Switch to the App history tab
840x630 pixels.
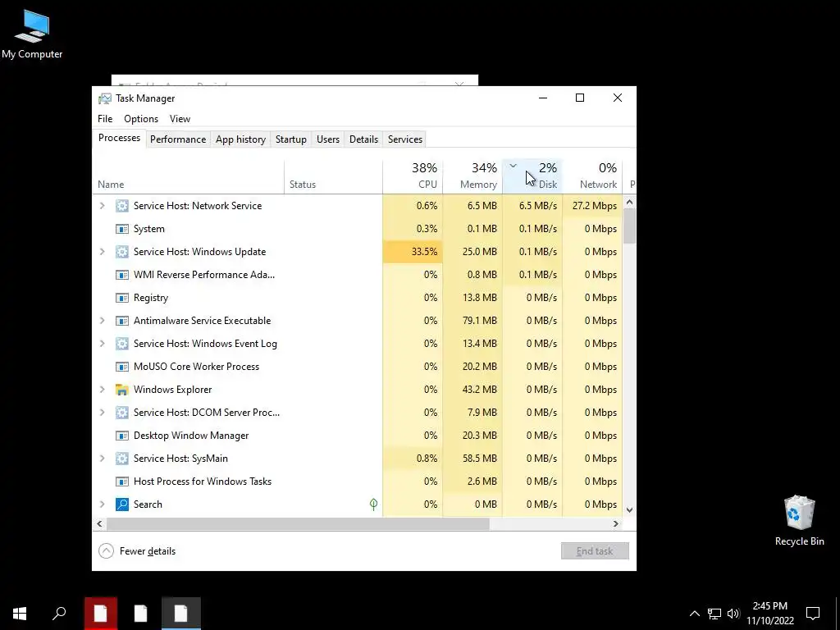(240, 139)
